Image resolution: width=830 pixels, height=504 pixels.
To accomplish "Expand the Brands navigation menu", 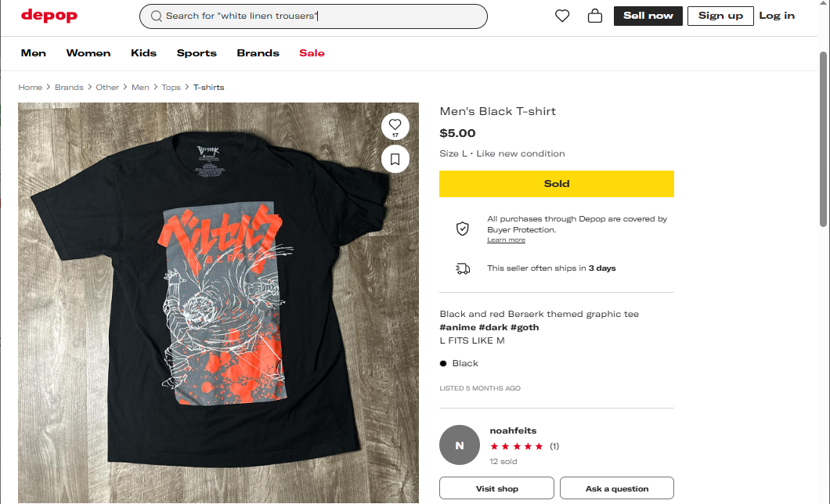I will coord(258,53).
